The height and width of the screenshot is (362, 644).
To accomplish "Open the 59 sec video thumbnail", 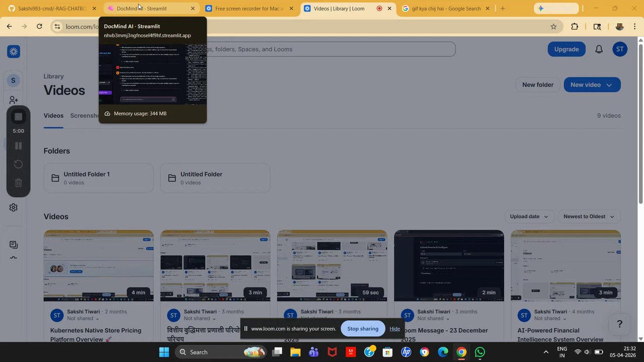I will point(332,266).
